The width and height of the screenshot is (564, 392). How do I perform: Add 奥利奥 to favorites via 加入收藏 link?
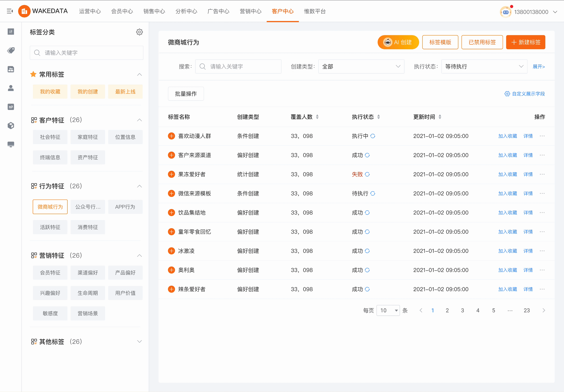[x=507, y=270]
